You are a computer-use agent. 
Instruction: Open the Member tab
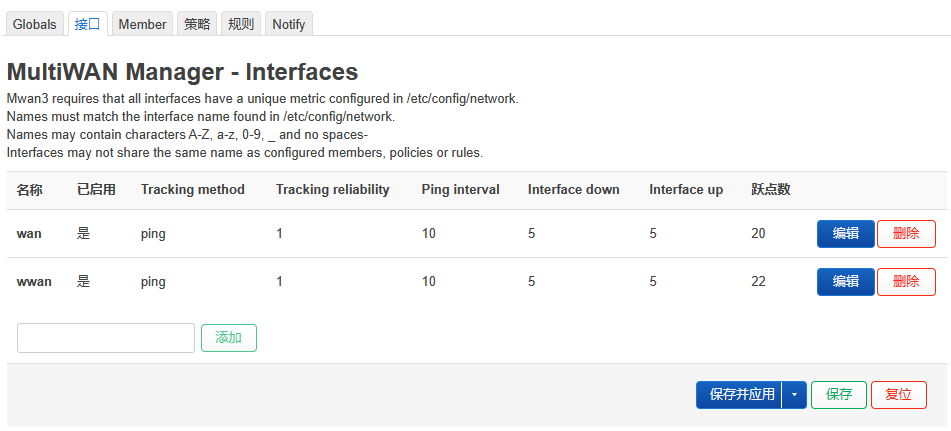point(142,24)
